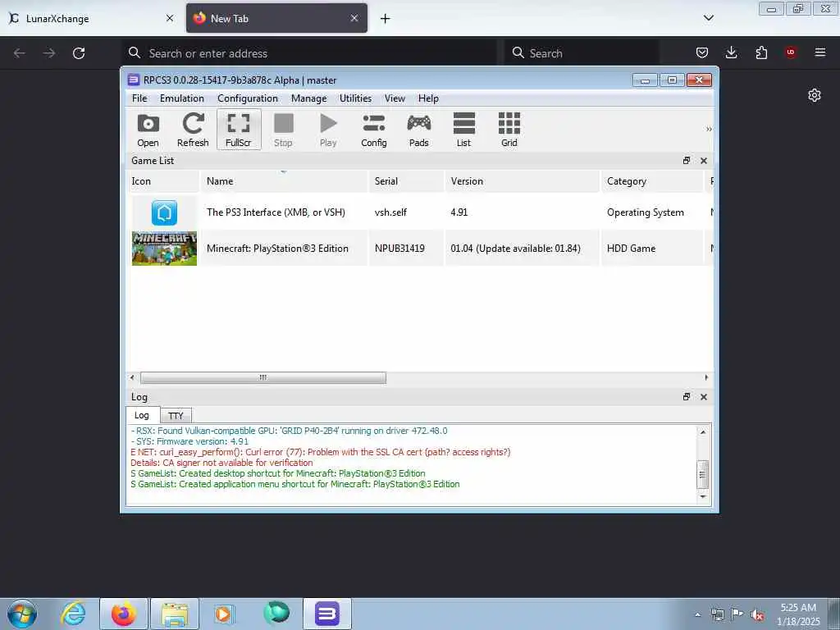
Task: Open the Utilities menu
Action: pyautogui.click(x=355, y=98)
